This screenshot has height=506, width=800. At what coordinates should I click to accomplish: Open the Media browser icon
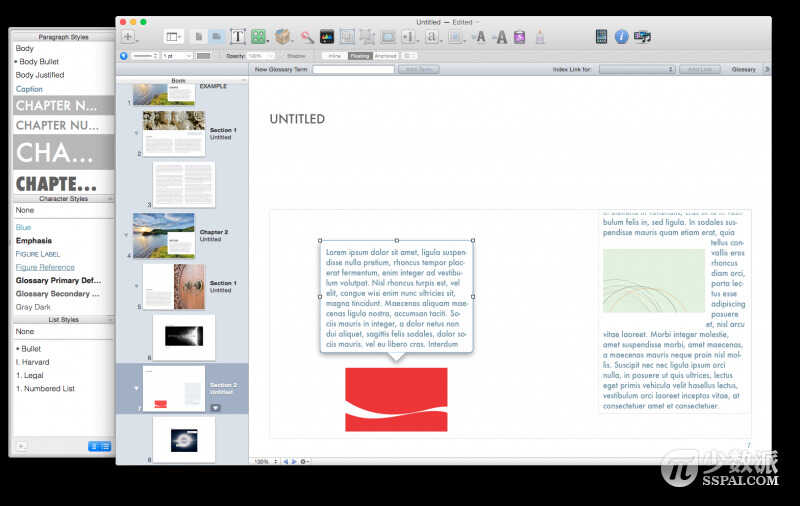point(642,37)
